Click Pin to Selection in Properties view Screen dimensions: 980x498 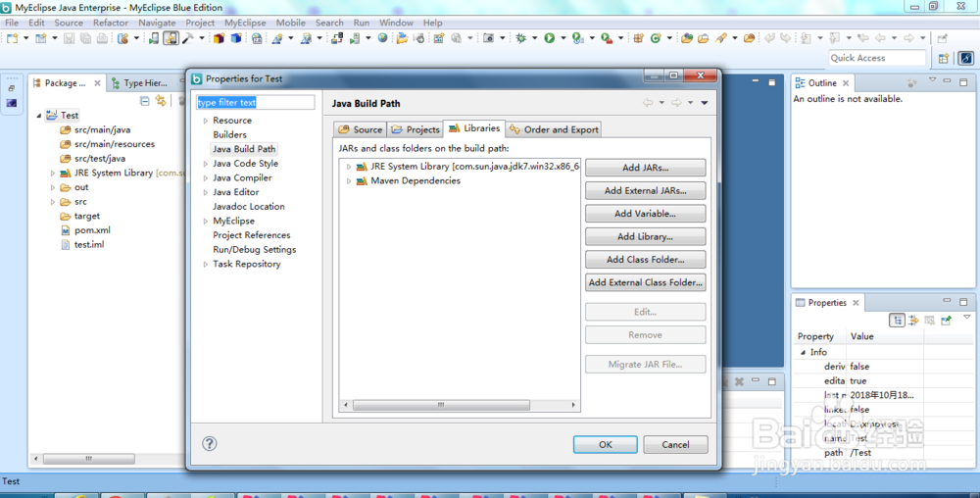(947, 320)
